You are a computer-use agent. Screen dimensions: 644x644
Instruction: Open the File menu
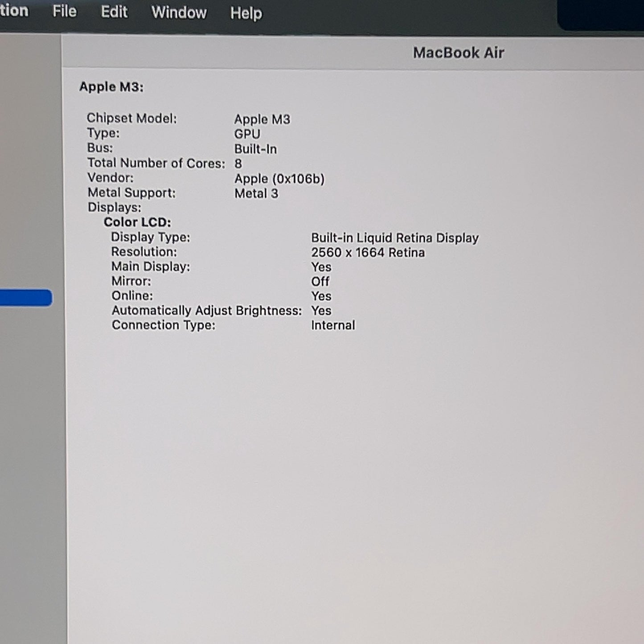pyautogui.click(x=65, y=11)
